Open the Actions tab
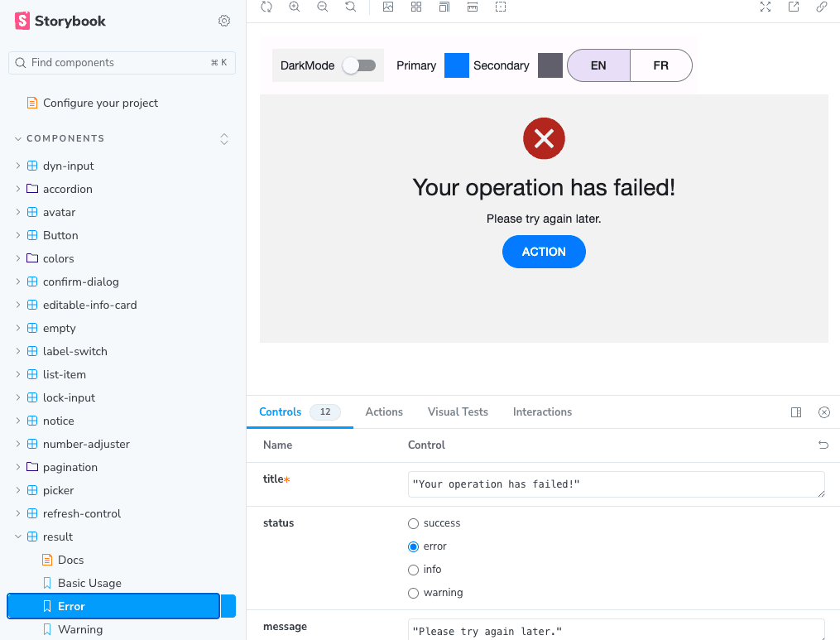840x640 pixels. [384, 411]
